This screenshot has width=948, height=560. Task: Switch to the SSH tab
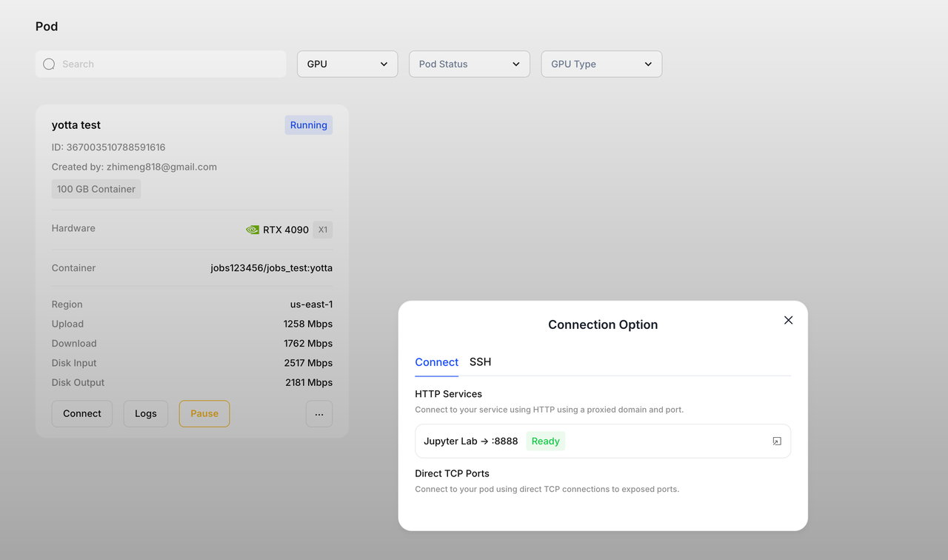click(x=480, y=362)
